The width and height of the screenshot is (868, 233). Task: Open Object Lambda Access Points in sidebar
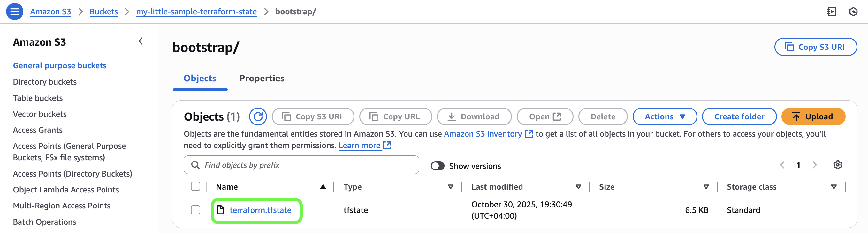[x=66, y=190]
